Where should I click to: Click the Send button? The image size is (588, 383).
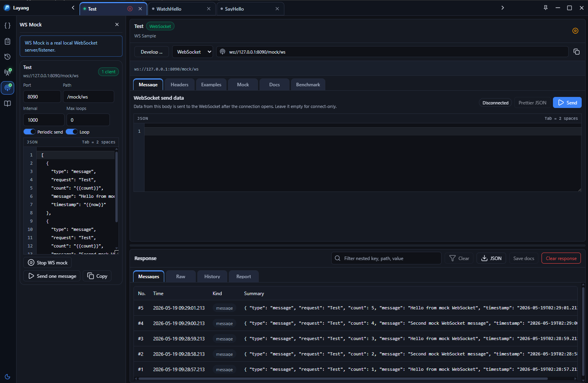(567, 102)
